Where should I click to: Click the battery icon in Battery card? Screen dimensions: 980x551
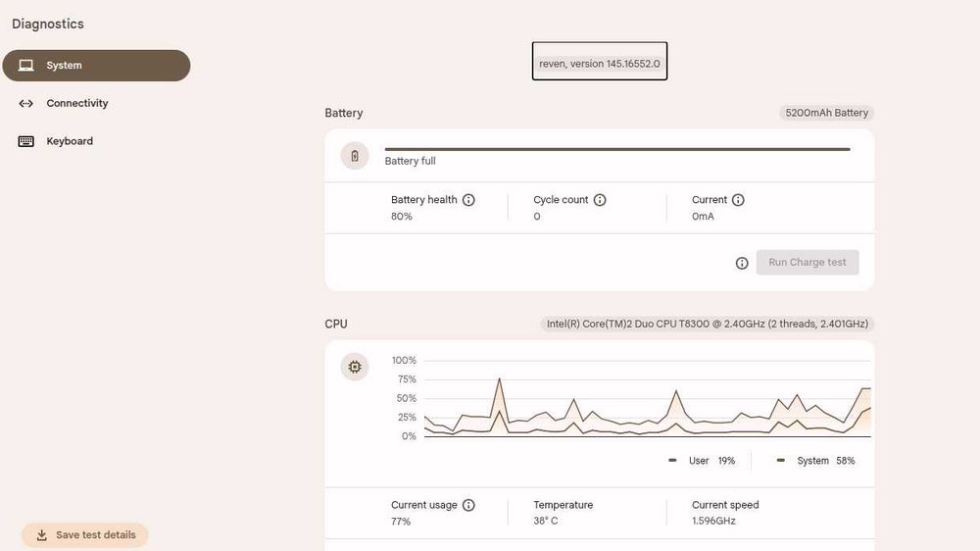[355, 156]
